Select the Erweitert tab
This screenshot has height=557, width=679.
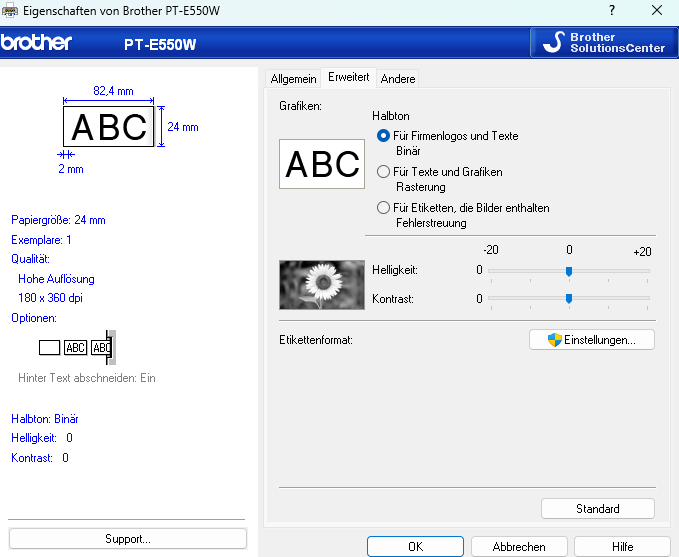[x=349, y=78]
